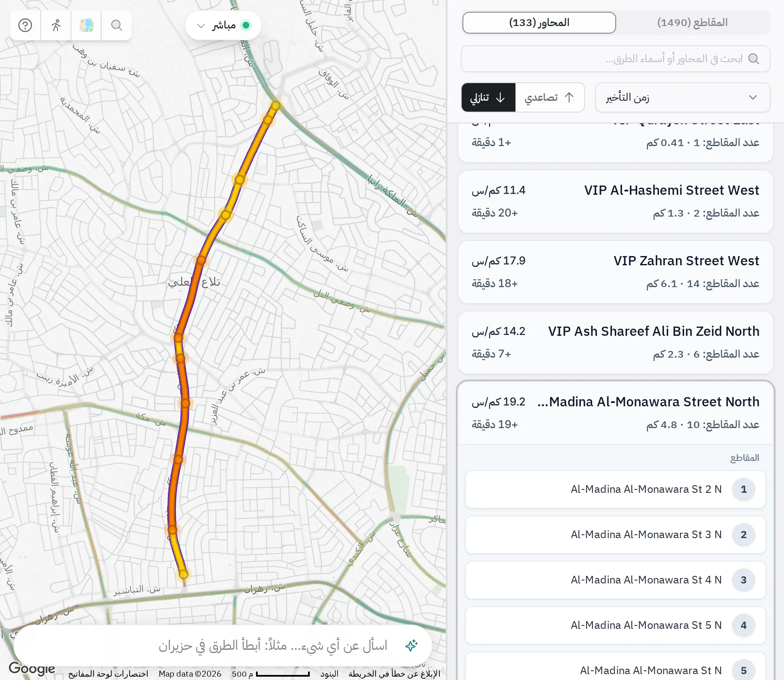Open the زمن التأخير sort dropdown
Image resolution: width=784 pixels, height=680 pixels.
[682, 97]
